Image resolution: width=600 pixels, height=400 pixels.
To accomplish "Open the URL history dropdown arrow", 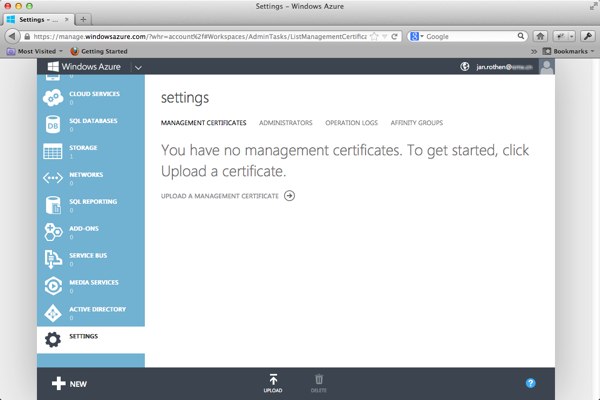I will tap(385, 36).
